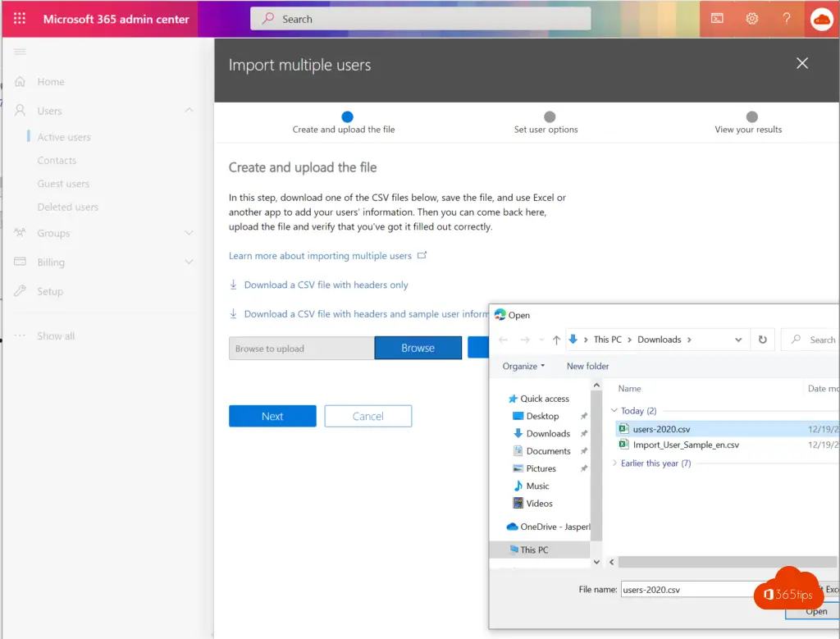Click the View your results step
Screen dimensions: 840x639
[x=748, y=123]
